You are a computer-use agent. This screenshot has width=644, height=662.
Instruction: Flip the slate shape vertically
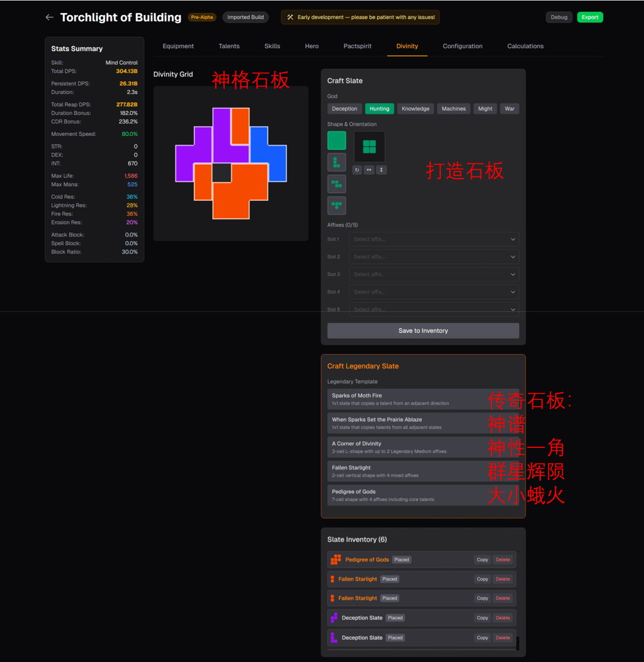tap(381, 170)
